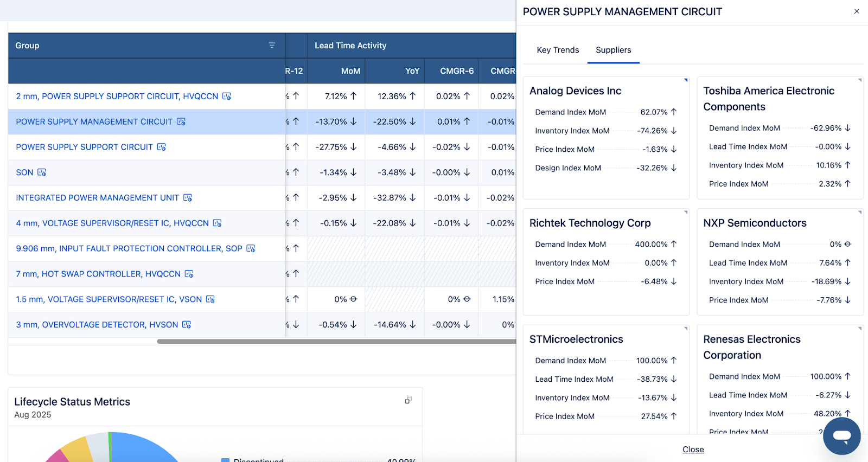Image resolution: width=868 pixels, height=462 pixels.
Task: Open chart icon beside 9.906 mm INPUT FAULT PROTECTION CONTROLLER
Action: pyautogui.click(x=251, y=248)
